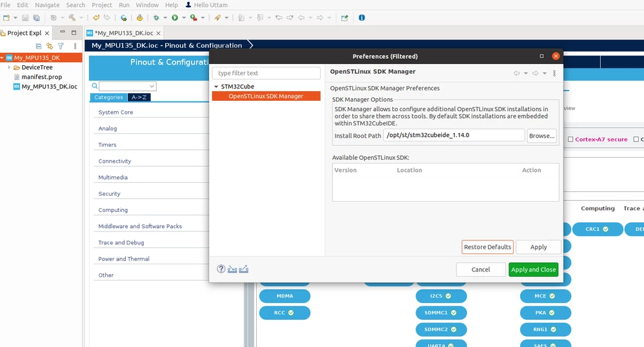
Task: Expand the DeviceTree folder arrow
Action: pos(9,67)
